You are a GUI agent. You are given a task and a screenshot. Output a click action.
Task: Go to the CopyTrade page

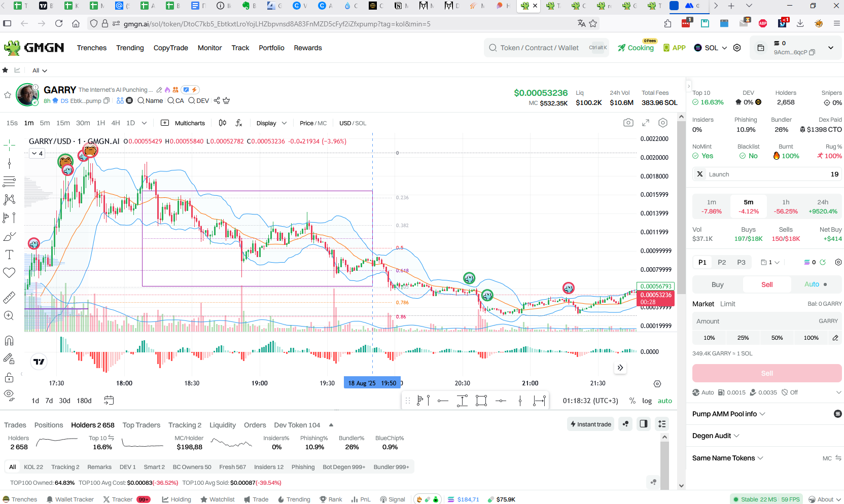point(170,48)
